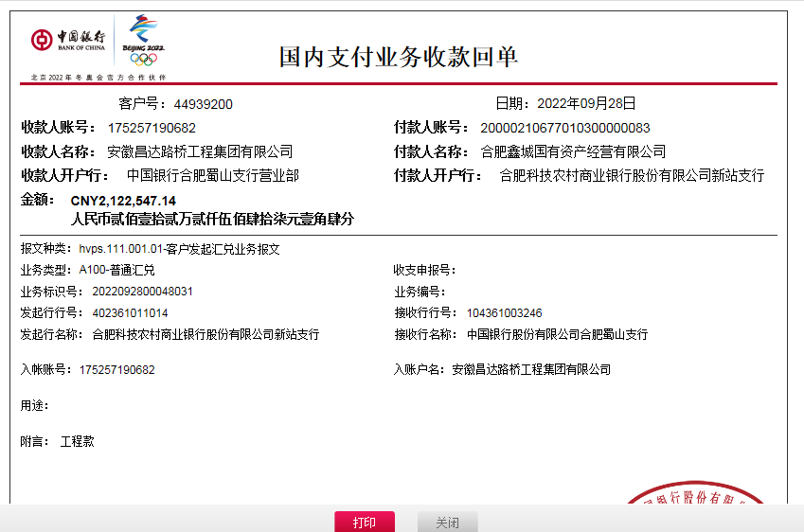This screenshot has width=804, height=532.
Task: Click payer name 合肥鑫城国有资产经营有限公司
Action: [573, 151]
